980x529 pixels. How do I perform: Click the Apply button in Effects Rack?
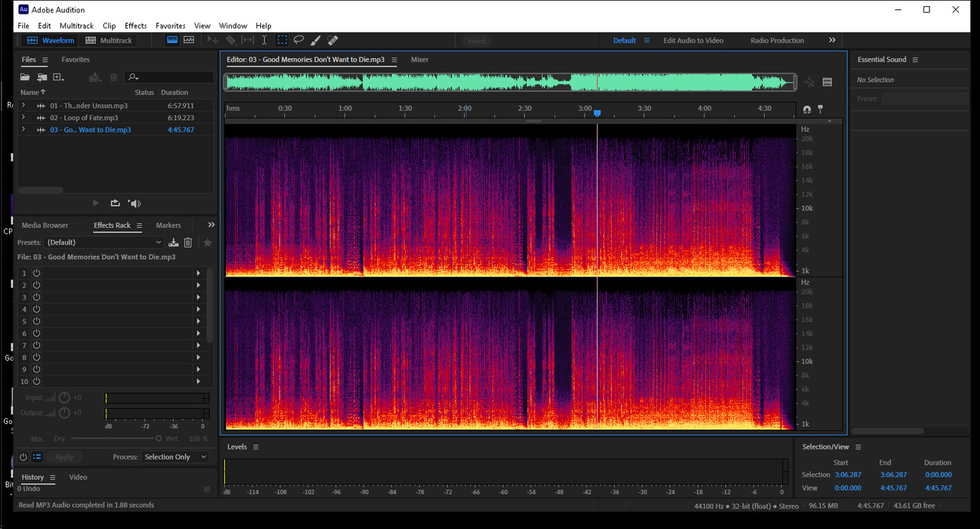(x=64, y=457)
